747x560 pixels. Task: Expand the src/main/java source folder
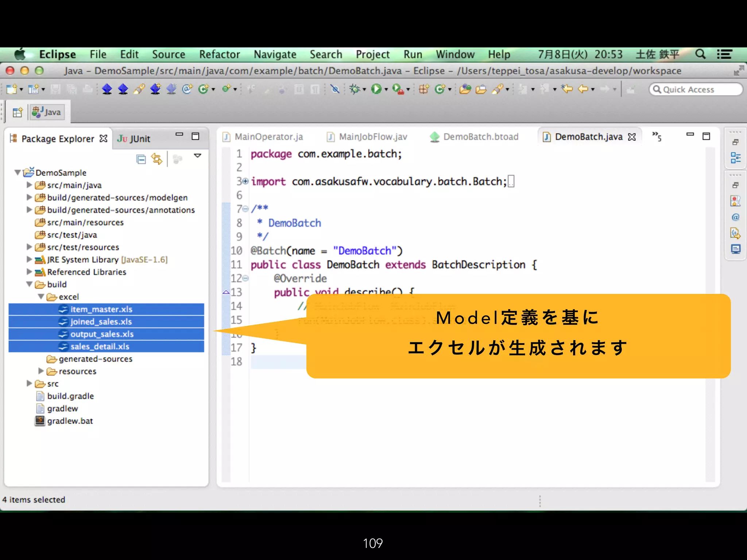click(x=30, y=185)
